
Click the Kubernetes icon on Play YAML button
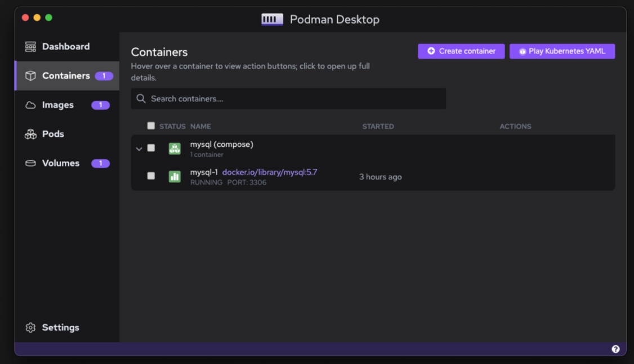(523, 52)
